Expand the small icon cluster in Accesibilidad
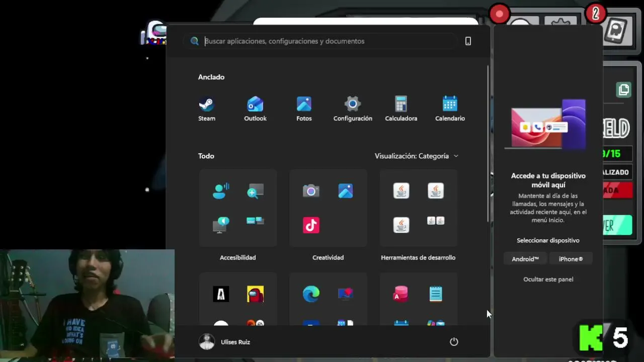Viewport: 644px width, 362px height. 255,221
